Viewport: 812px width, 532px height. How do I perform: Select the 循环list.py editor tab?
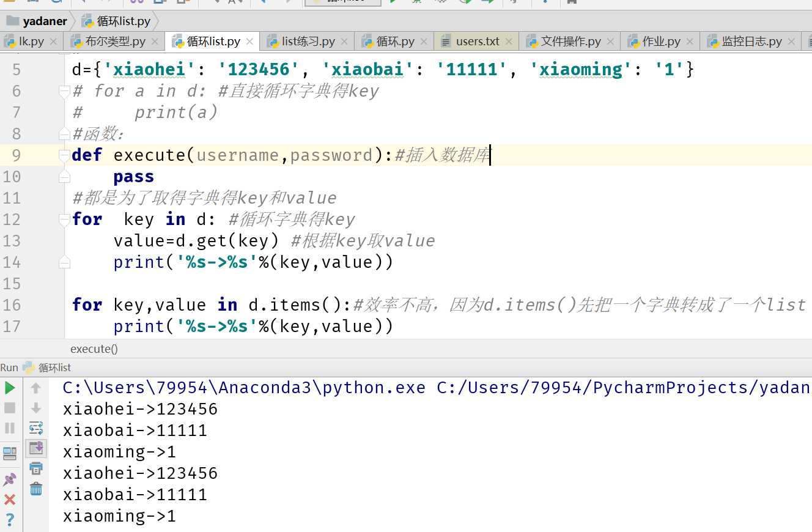(213, 42)
